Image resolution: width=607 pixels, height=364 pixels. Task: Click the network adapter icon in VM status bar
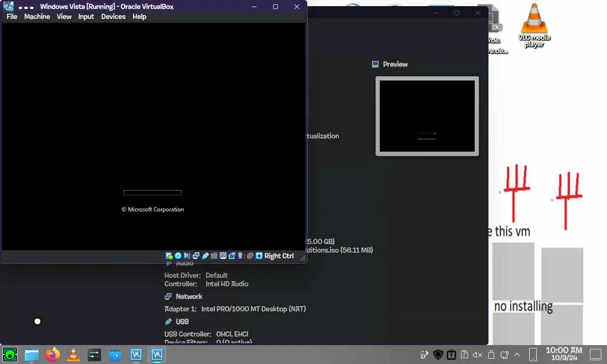(x=196, y=256)
